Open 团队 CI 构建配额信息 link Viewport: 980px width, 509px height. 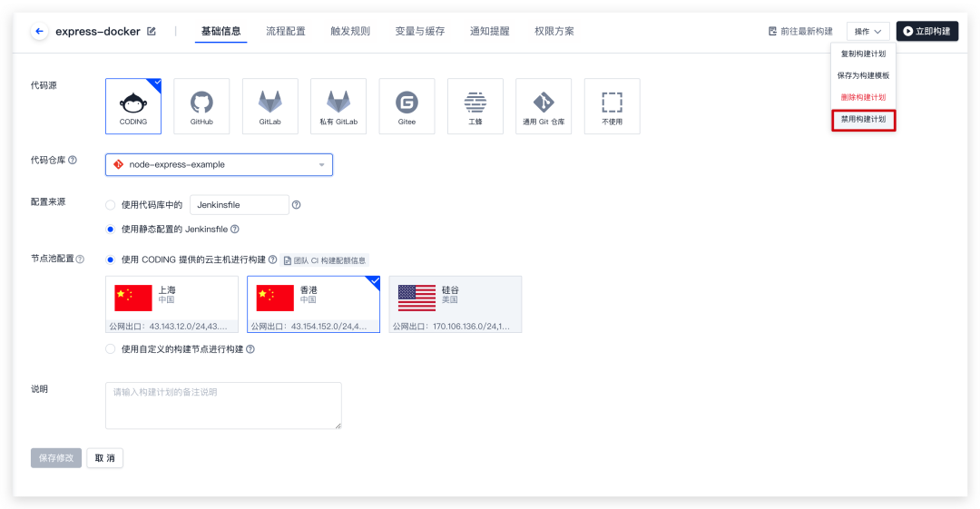(324, 260)
